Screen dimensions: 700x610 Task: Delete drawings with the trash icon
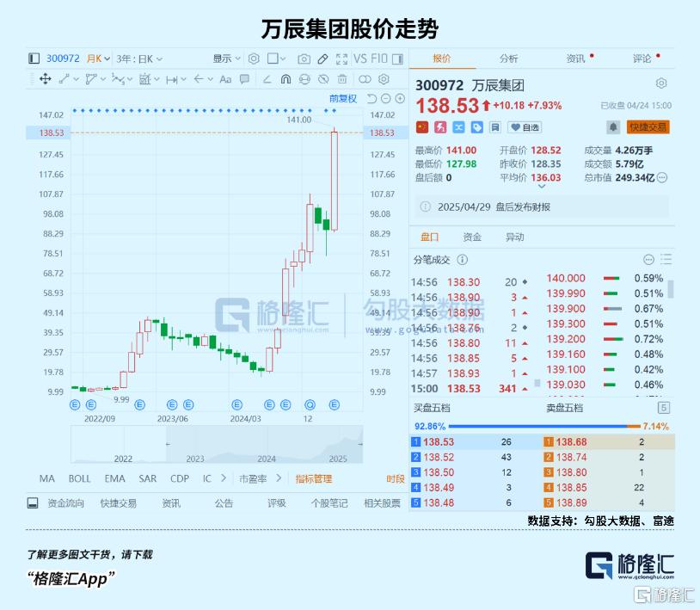[344, 79]
